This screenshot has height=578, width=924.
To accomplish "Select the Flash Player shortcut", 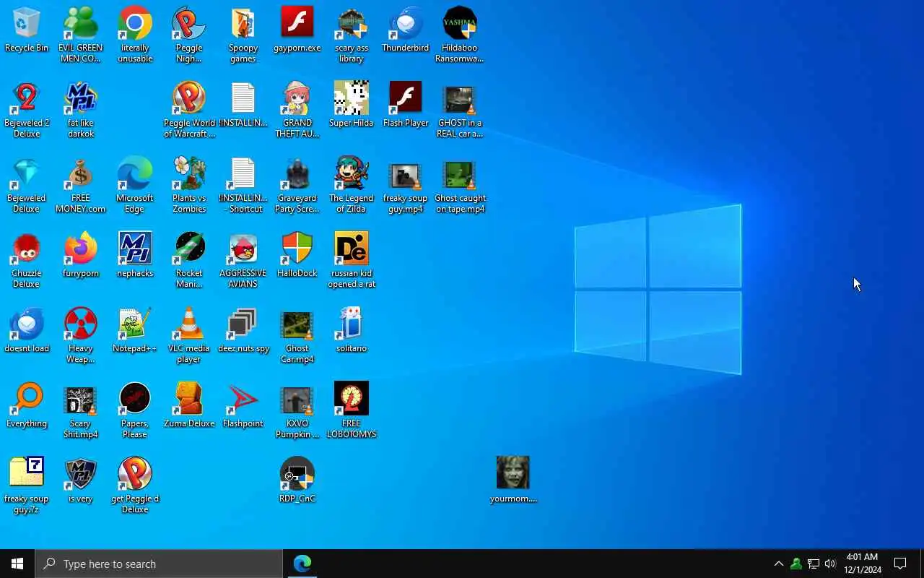I will pyautogui.click(x=406, y=99).
